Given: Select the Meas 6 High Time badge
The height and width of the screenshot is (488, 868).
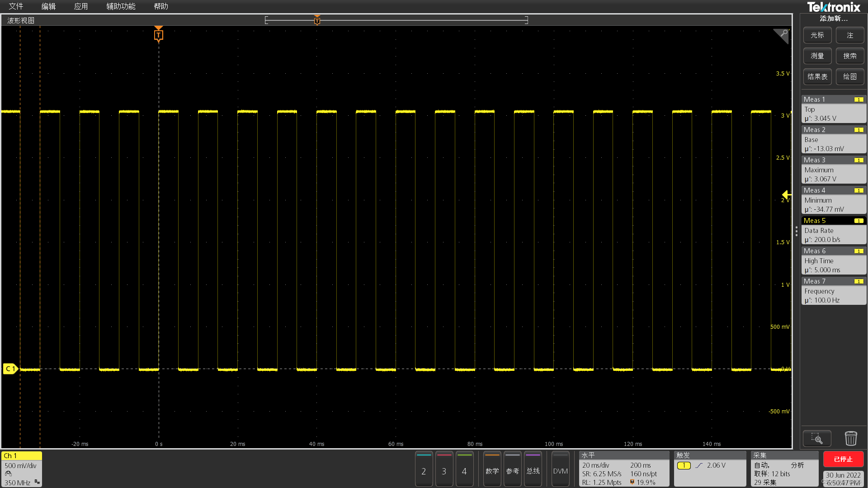Looking at the screenshot, I should [x=834, y=261].
